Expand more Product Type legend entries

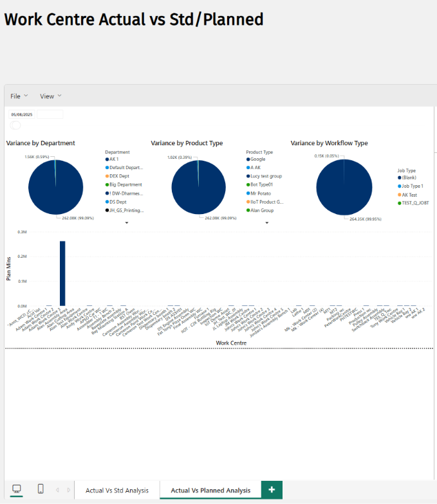pyautogui.click(x=266, y=222)
